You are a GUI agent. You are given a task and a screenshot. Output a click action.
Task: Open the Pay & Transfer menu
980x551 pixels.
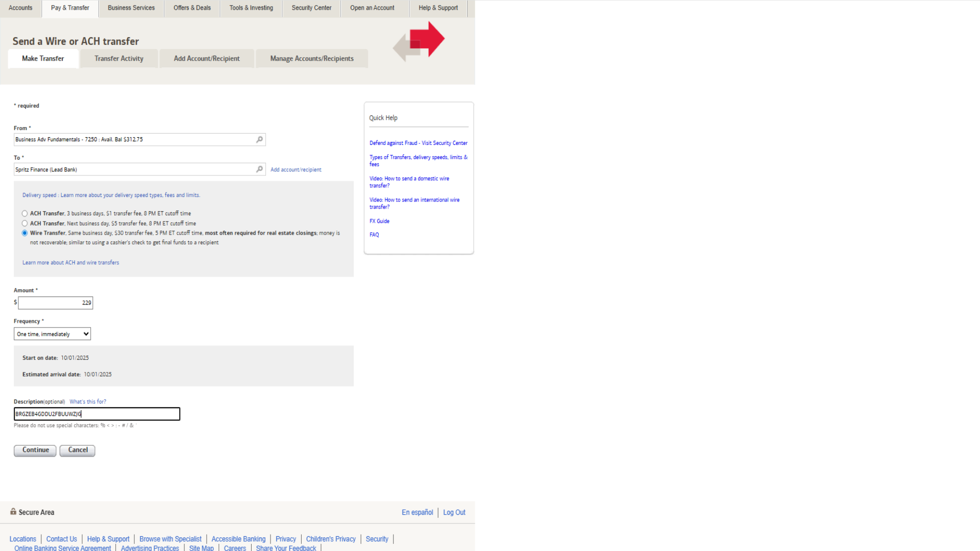pos(70,8)
